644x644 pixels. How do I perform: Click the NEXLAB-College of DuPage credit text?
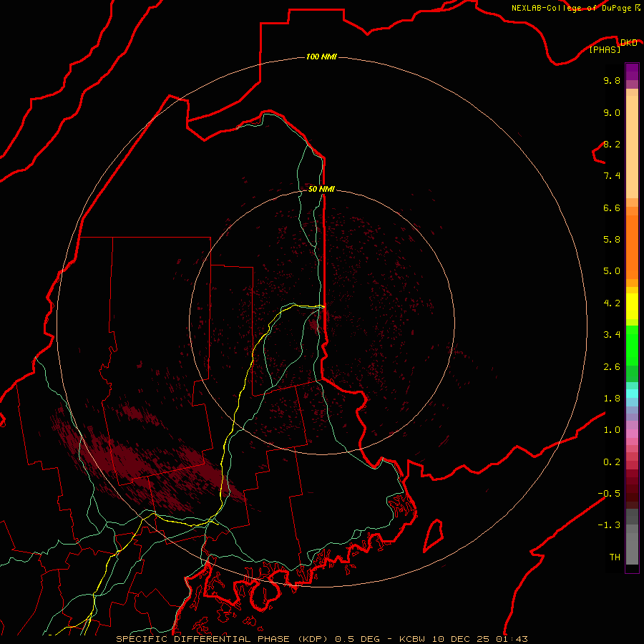(575, 8)
